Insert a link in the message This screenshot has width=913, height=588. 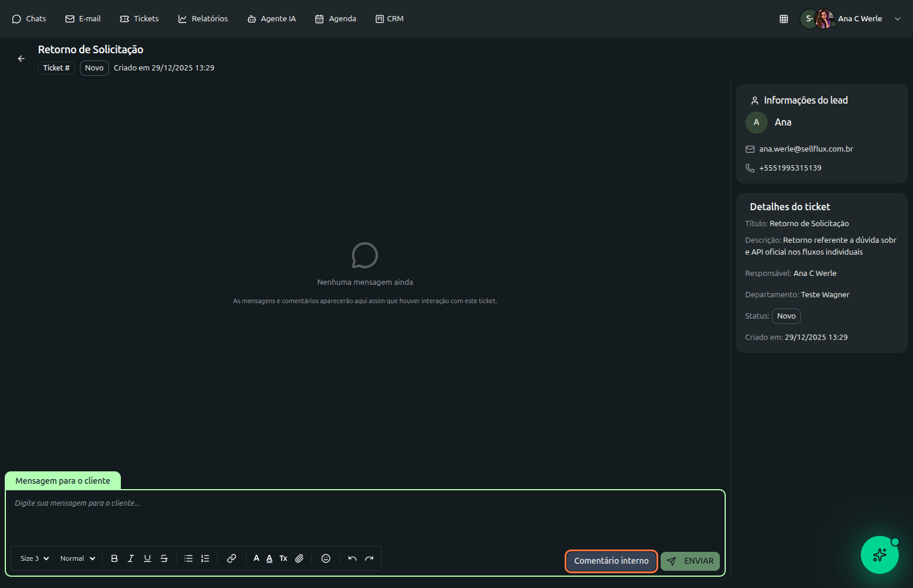click(x=232, y=558)
